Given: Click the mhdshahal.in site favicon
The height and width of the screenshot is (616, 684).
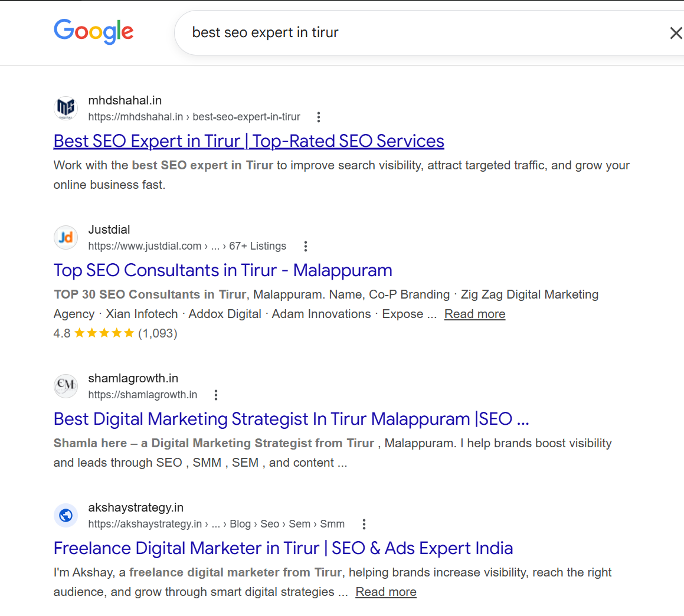Looking at the screenshot, I should tap(66, 109).
